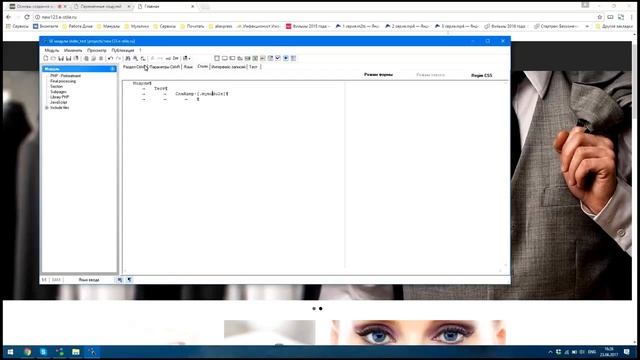Viewport: 640px width, 360px height.
Task: Switch to the Главная browser tab
Action: coord(165,7)
